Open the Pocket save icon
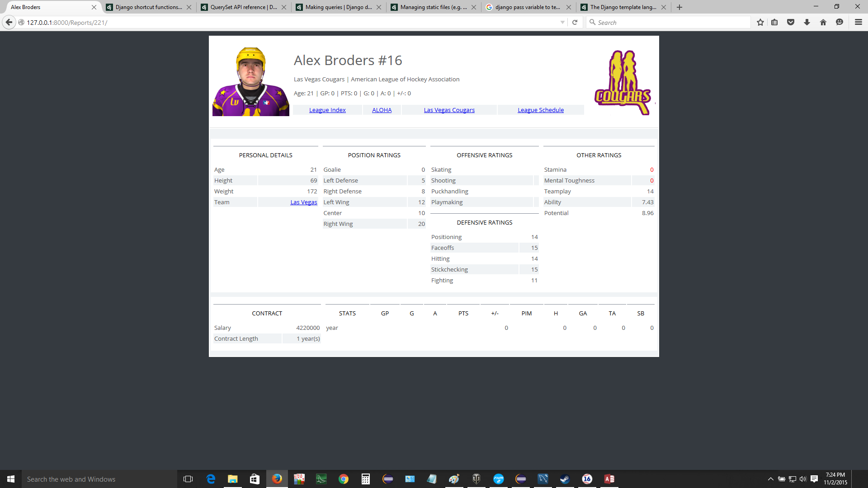Viewport: 868px width, 488px height. pyautogui.click(x=791, y=22)
